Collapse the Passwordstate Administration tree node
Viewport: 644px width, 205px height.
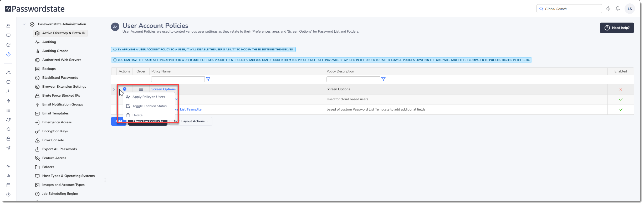pyautogui.click(x=24, y=24)
